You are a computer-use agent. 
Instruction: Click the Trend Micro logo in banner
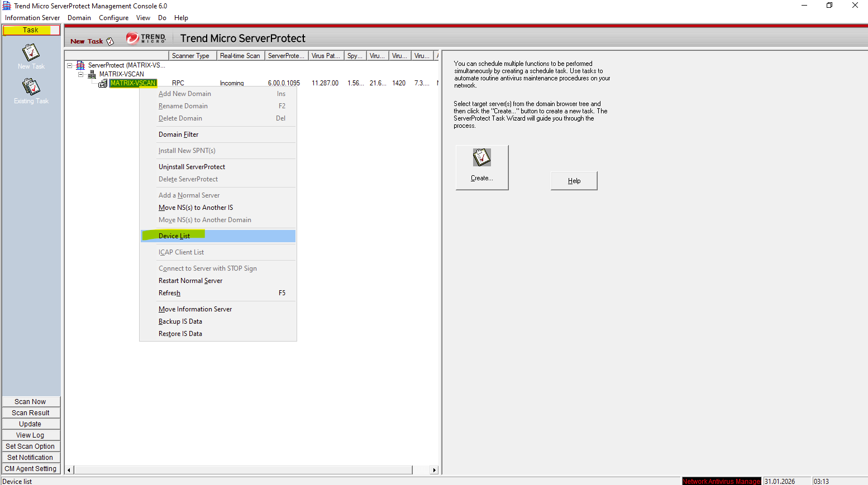click(146, 38)
